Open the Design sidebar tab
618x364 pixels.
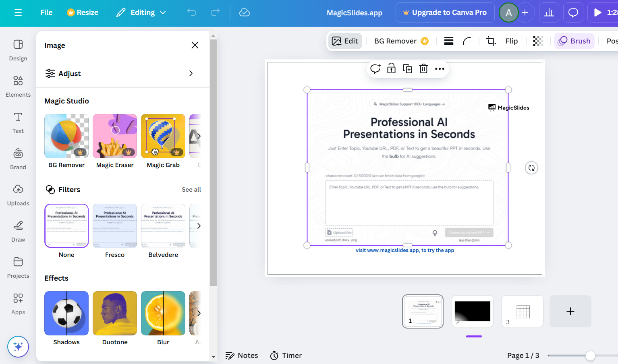(18, 50)
